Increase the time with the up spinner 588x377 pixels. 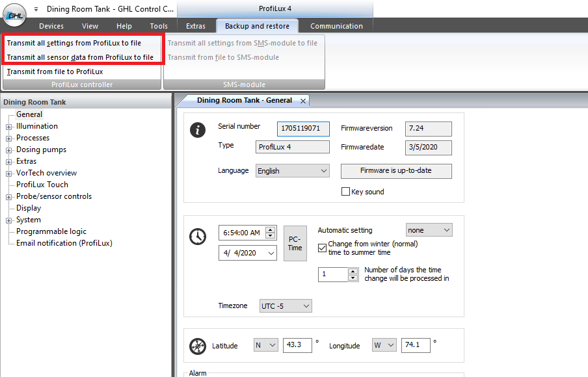(271, 229)
